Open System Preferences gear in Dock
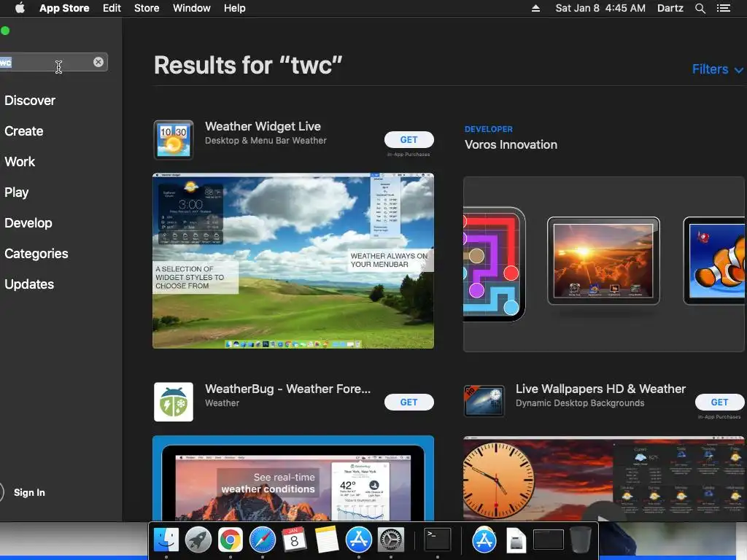The width and height of the screenshot is (747, 560). click(x=391, y=540)
